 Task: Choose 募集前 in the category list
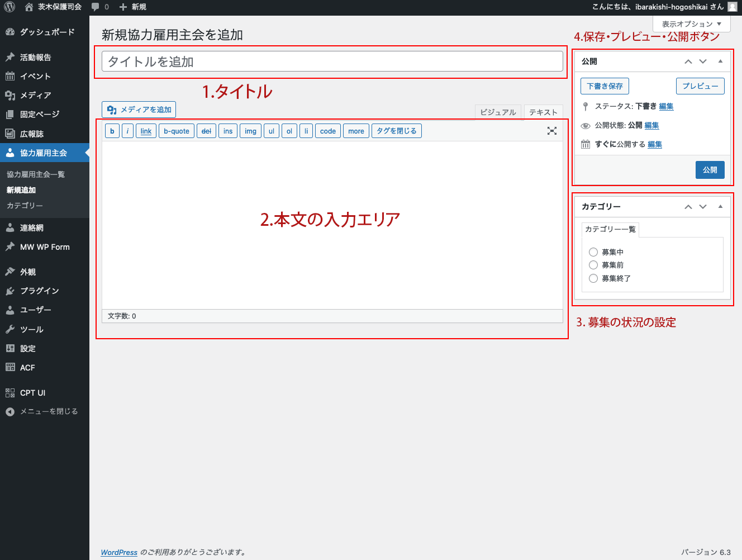pos(593,264)
